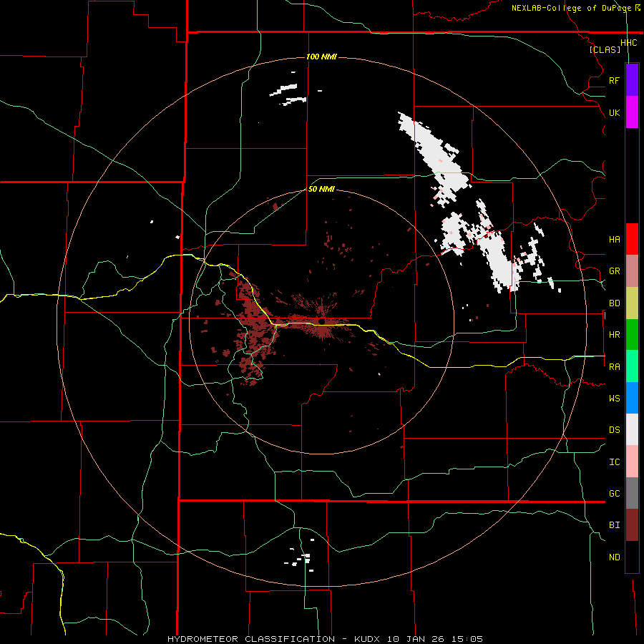Click the '50 NMI' range ring label
Image resolution: width=644 pixels, height=644 pixels.
pyautogui.click(x=321, y=189)
